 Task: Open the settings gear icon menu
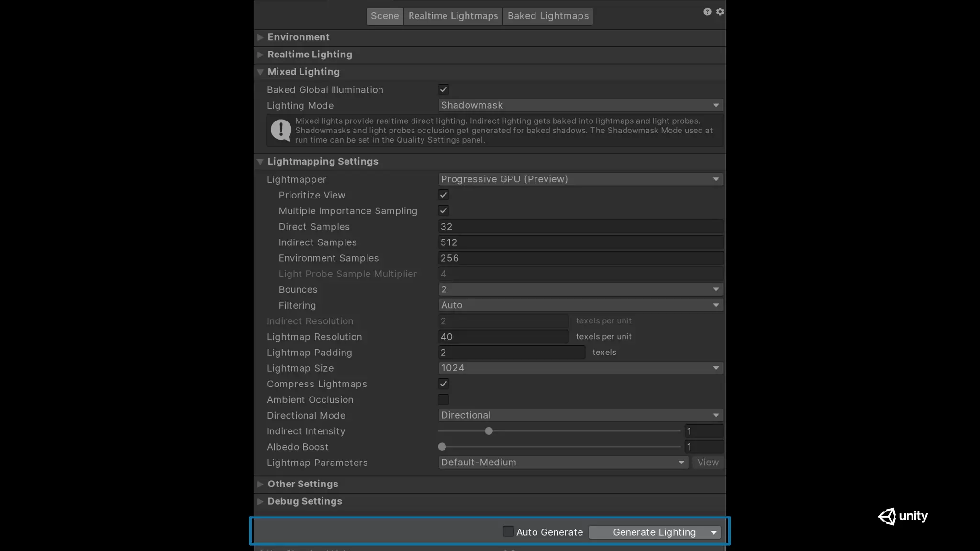tap(720, 11)
